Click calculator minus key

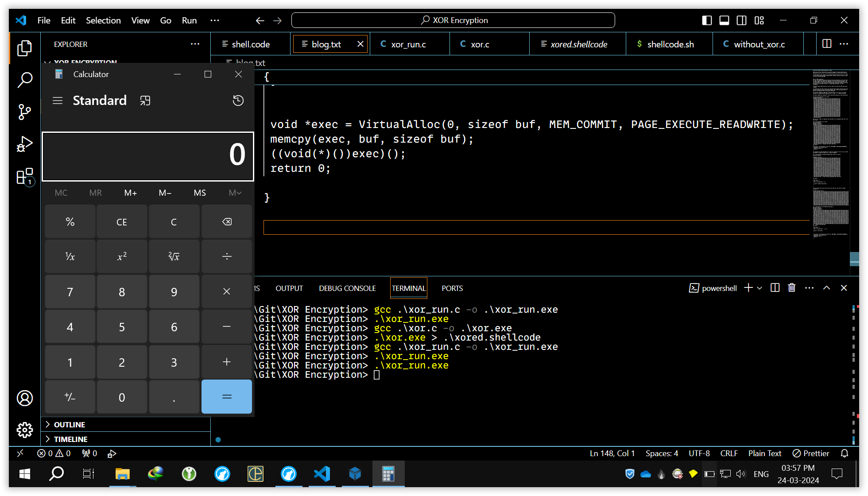point(227,327)
